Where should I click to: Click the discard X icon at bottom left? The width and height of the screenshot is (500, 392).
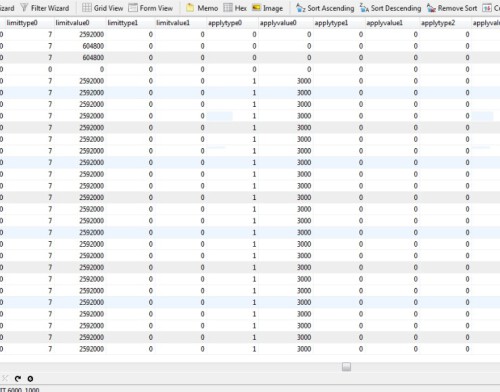5,378
